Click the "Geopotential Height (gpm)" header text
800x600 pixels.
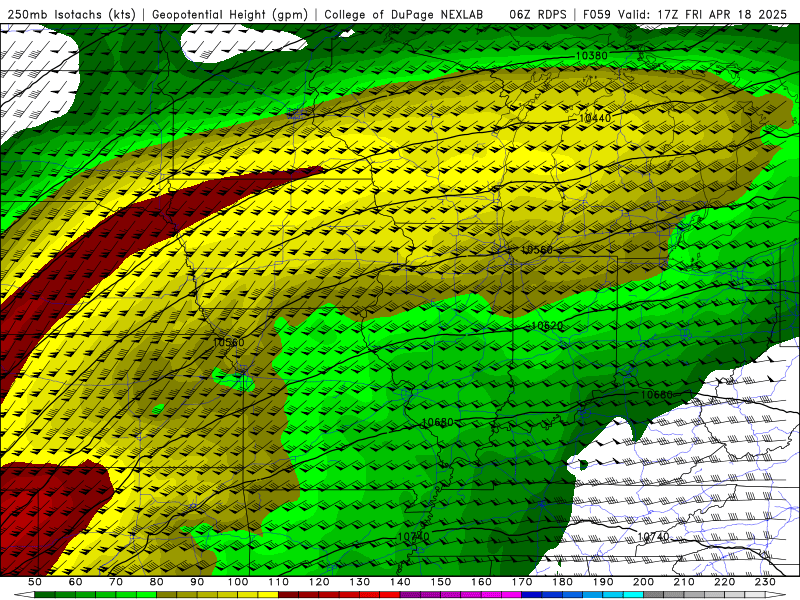[230, 14]
